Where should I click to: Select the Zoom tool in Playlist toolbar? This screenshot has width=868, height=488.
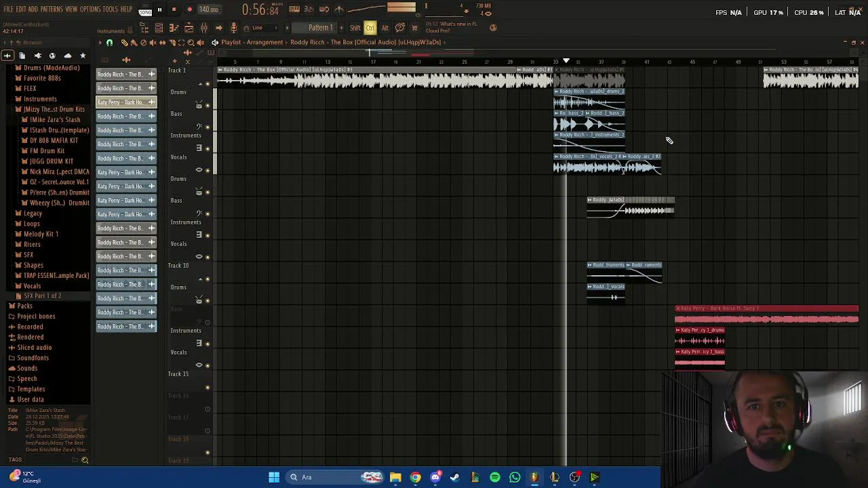tap(191, 43)
